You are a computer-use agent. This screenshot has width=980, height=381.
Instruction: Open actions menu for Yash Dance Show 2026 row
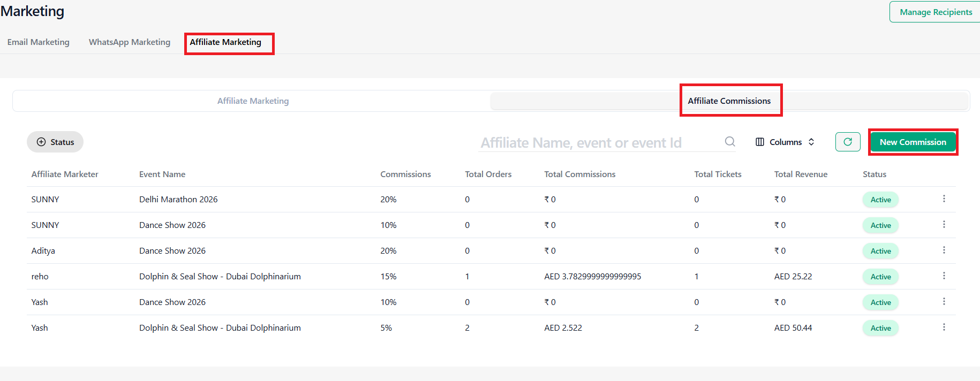tap(944, 302)
